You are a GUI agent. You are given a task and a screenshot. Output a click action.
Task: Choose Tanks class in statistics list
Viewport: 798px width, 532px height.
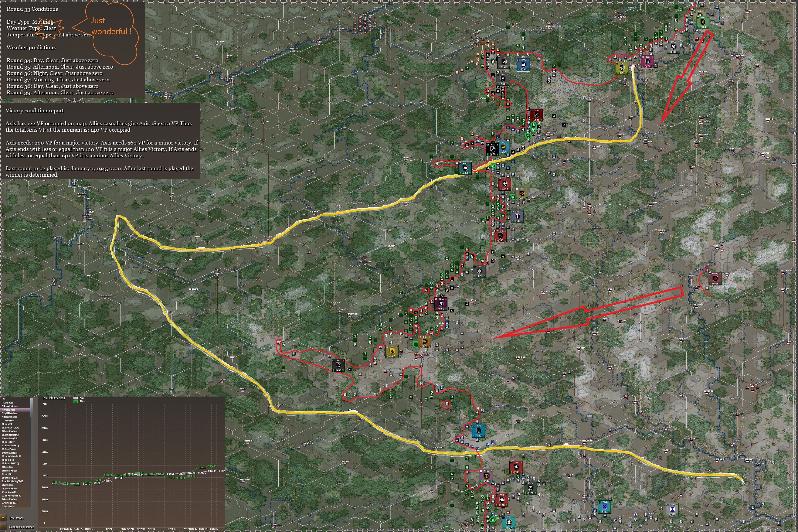click(15, 420)
